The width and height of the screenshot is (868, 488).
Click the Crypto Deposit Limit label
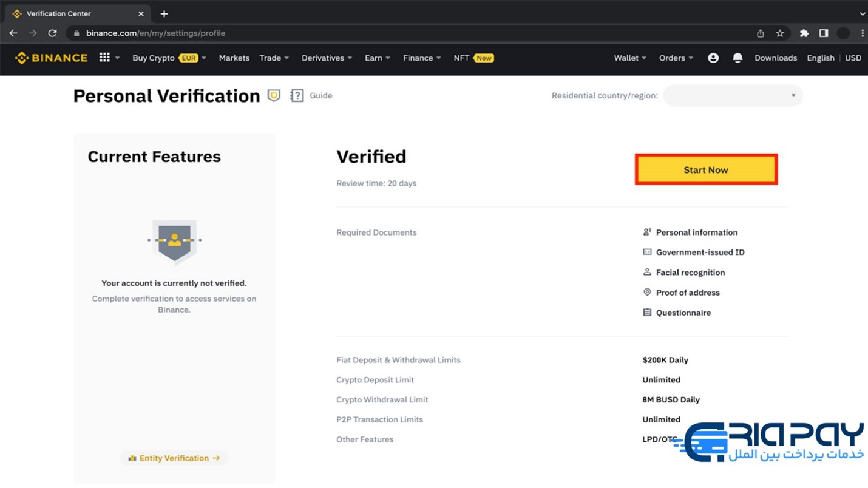(375, 379)
